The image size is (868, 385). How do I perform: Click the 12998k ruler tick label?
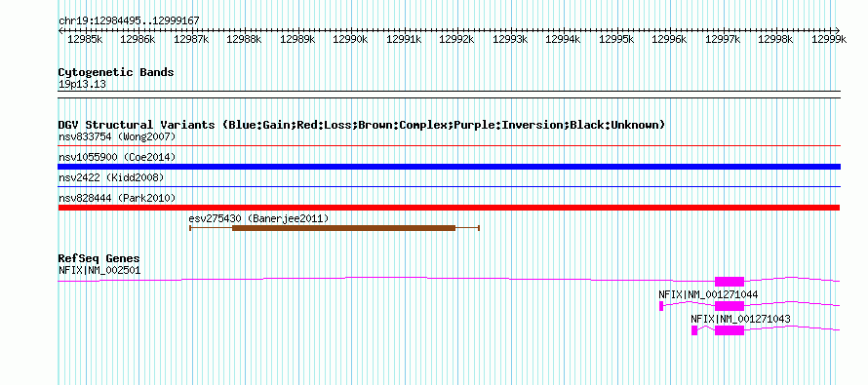pyautogui.click(x=775, y=39)
